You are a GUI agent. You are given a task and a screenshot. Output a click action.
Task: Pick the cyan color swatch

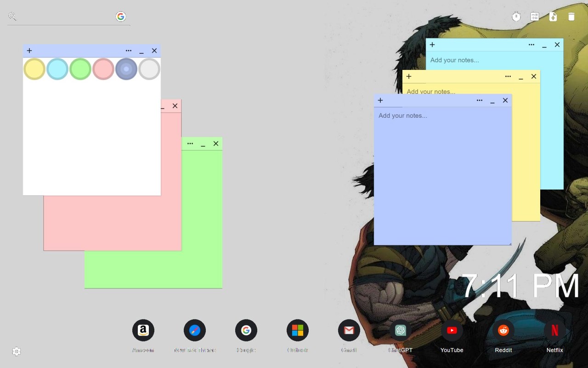57,69
